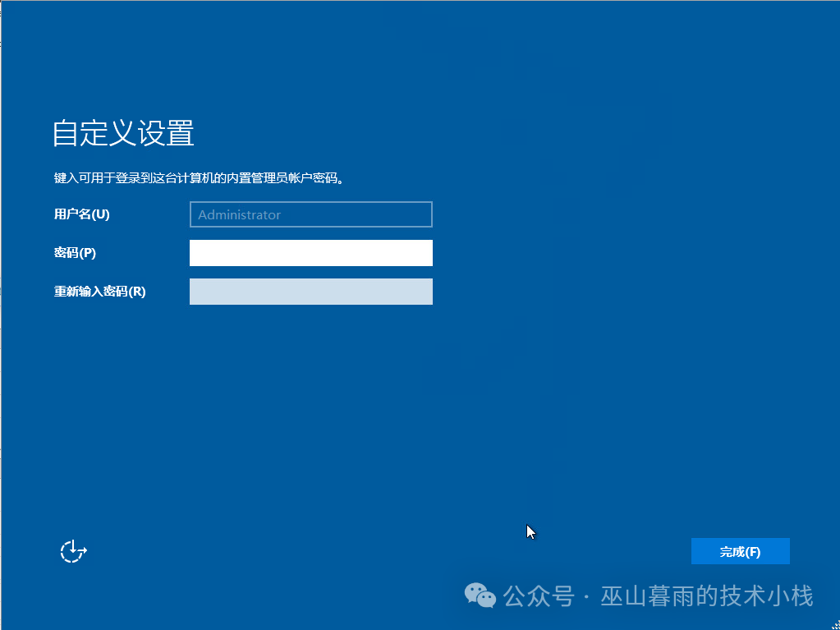Activate the light-grey re-enter password box
The width and height of the screenshot is (840, 630).
(310, 292)
